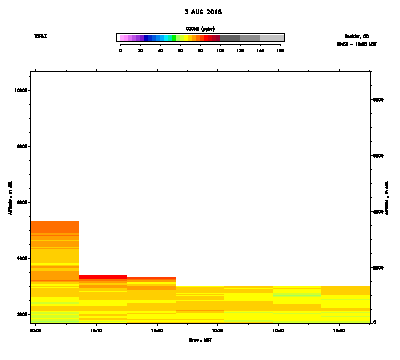
Task: Click the right altitude axis title
Action: pos(387,198)
